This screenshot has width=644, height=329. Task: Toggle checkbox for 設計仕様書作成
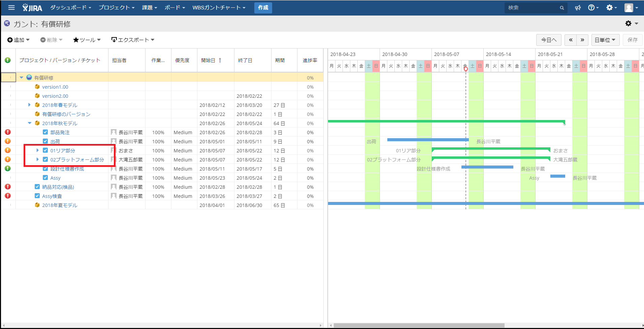click(45, 169)
